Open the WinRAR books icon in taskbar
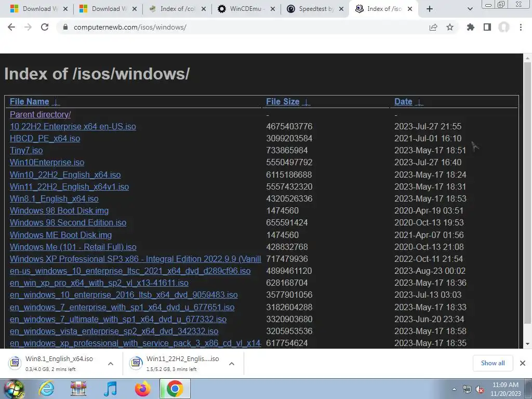Viewport: 532px width, 399px height. [x=78, y=389]
